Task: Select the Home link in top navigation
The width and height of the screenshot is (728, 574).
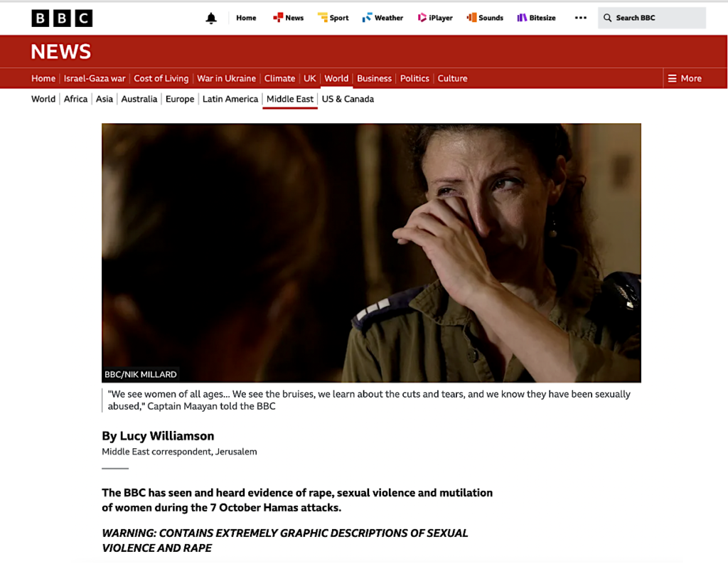Action: pyautogui.click(x=246, y=18)
